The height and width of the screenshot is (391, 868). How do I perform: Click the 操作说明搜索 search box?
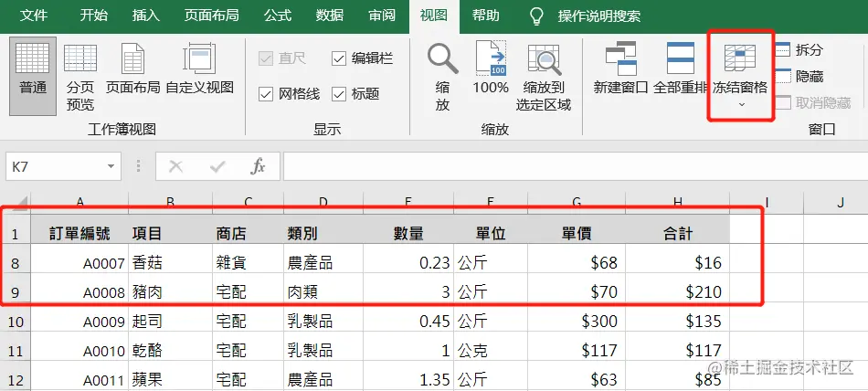coord(599,16)
